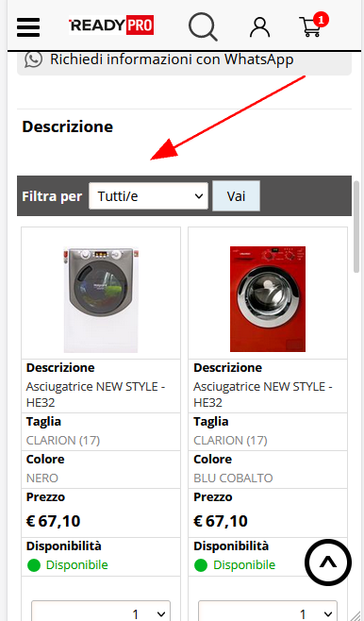
Task: Open quantity dropdown for NERO product
Action: click(x=101, y=612)
